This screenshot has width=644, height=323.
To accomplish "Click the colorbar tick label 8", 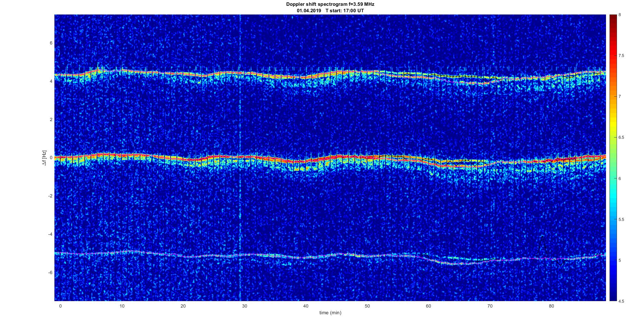I will point(620,15).
